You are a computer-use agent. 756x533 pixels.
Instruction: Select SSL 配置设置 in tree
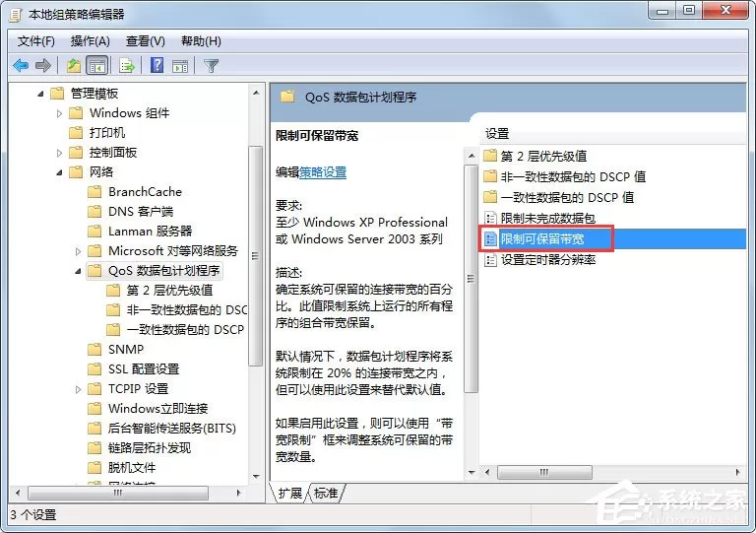point(144,369)
